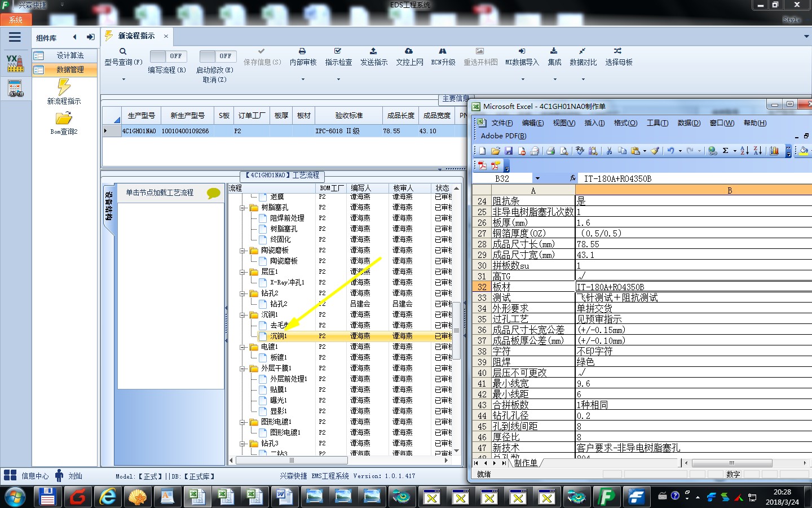Click the ECN升级 toolbar icon

point(443,51)
